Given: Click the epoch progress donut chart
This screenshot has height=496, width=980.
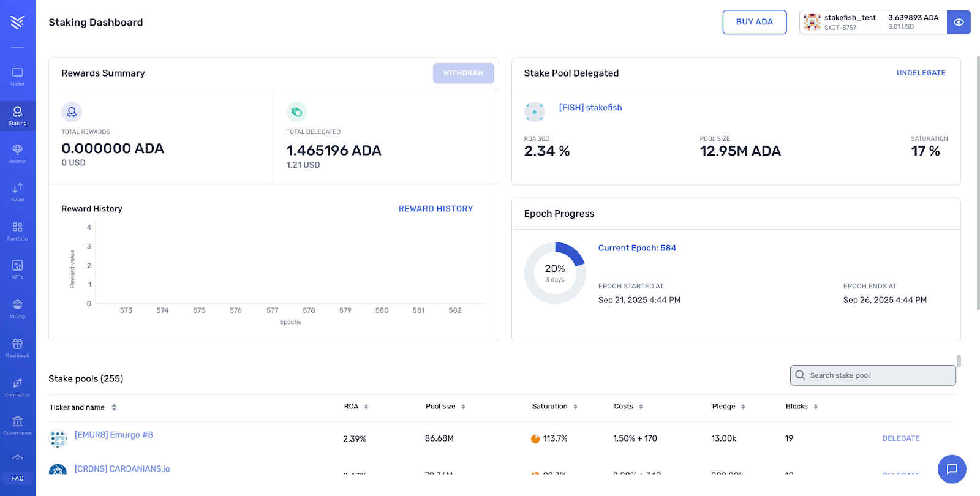Looking at the screenshot, I should click(555, 273).
